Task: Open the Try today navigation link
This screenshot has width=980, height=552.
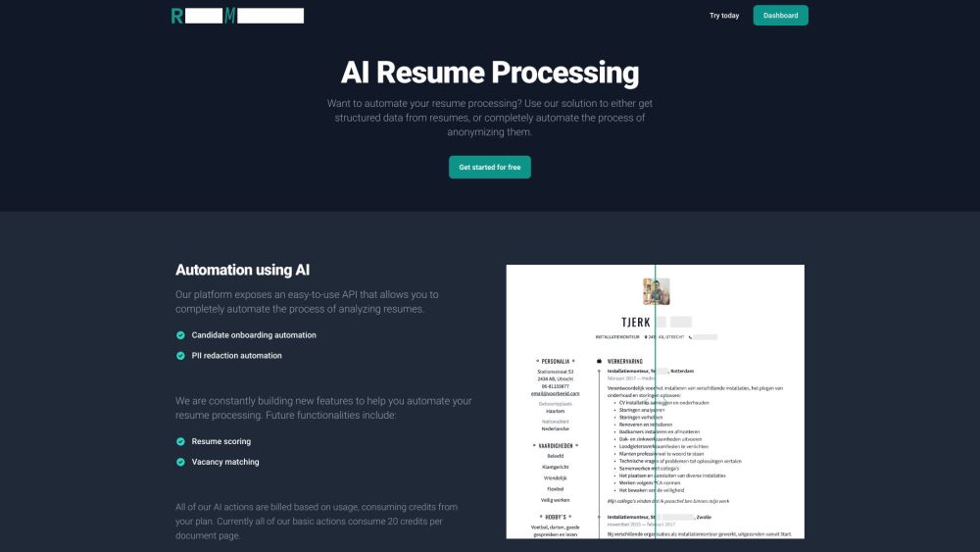Action: [724, 16]
